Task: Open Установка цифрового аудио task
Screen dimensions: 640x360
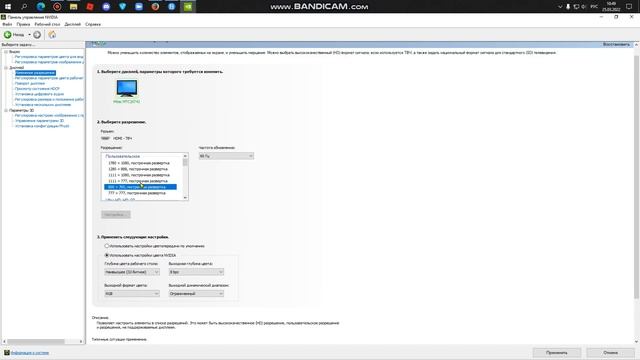Action: click(x=39, y=94)
